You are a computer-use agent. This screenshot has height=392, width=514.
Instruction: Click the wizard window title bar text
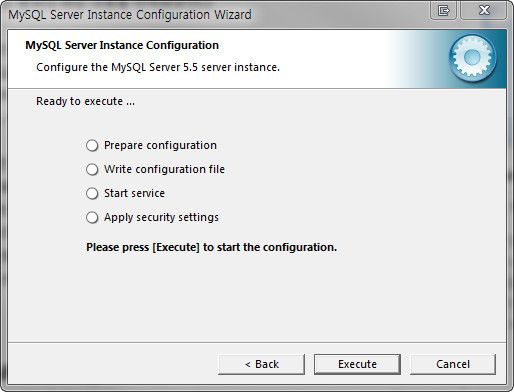tap(130, 15)
